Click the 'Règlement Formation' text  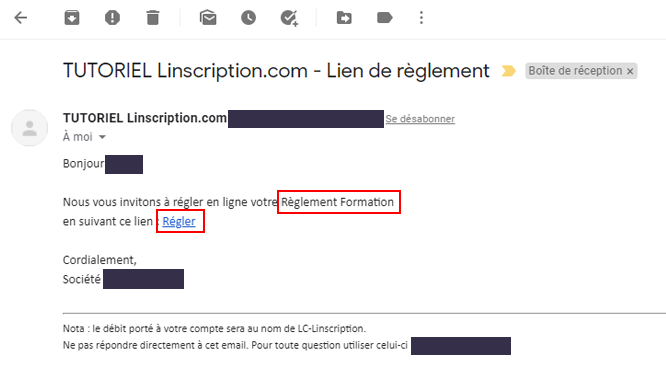point(338,202)
